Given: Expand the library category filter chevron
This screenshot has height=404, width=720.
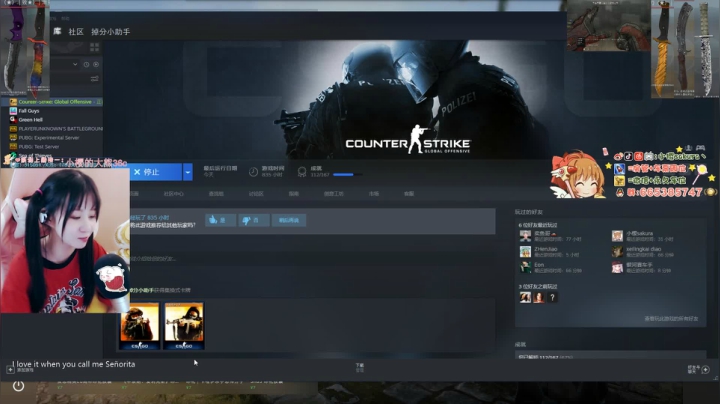Looking at the screenshot, I should point(75,64).
